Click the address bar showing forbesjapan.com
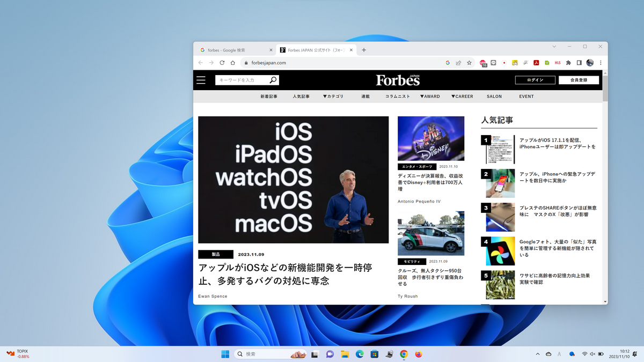644x362 pixels. click(x=343, y=63)
